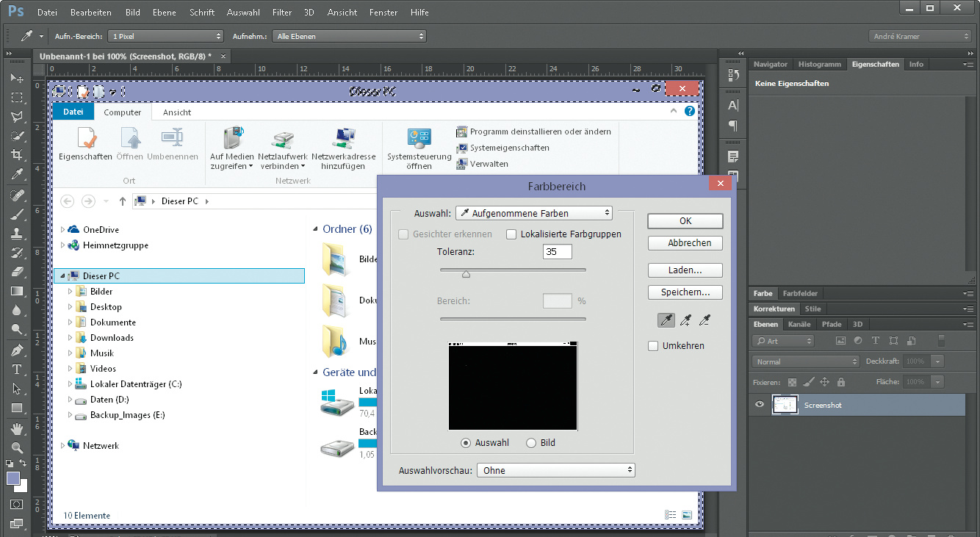Click the subtract-from-sample eyedropper in Farbbereich

(705, 320)
